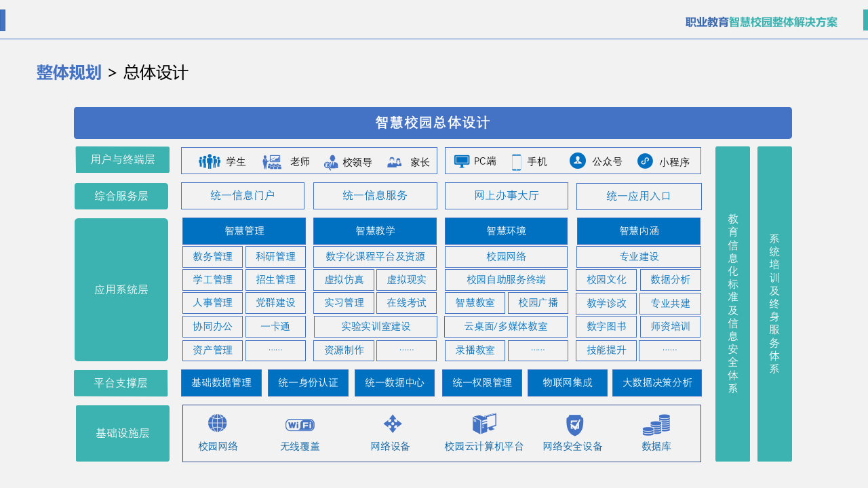868x488 pixels.
Task: Select the 手机 (mobile phone) icon
Action: [x=518, y=160]
